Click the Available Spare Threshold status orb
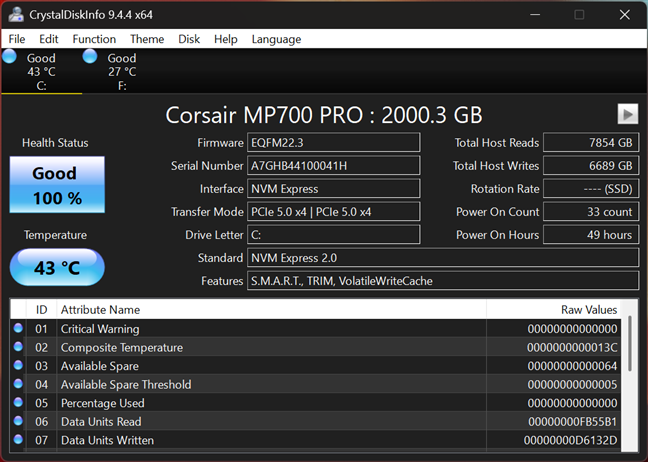 point(18,383)
